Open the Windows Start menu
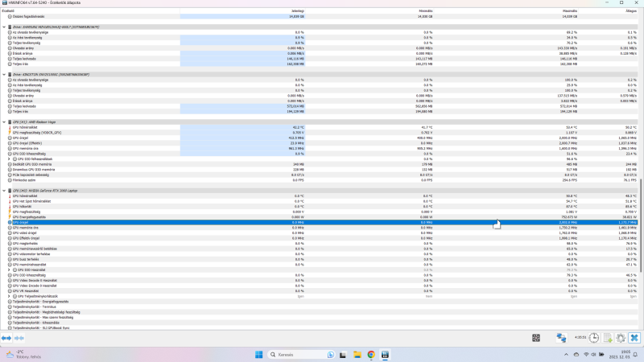 (x=258, y=355)
